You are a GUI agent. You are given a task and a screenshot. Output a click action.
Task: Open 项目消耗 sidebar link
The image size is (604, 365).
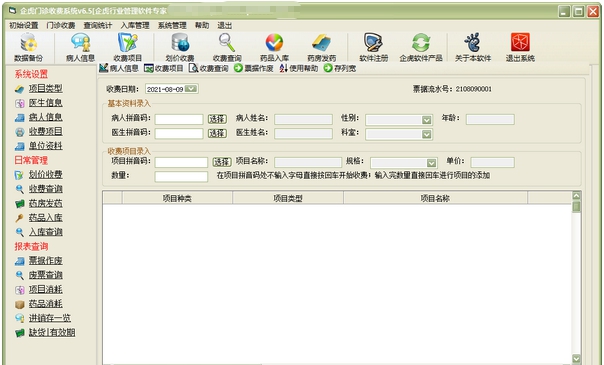coord(45,290)
